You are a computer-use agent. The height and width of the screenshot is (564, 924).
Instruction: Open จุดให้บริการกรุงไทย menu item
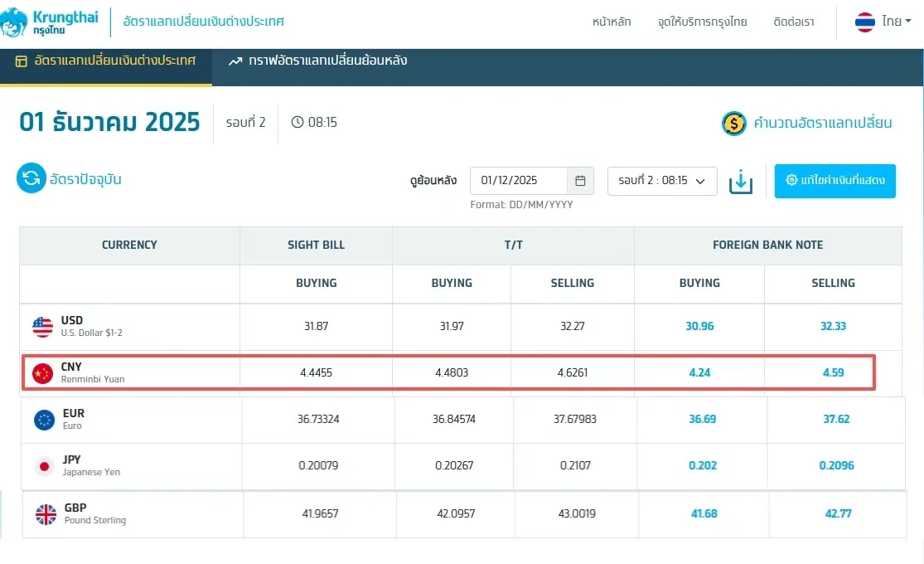(703, 22)
